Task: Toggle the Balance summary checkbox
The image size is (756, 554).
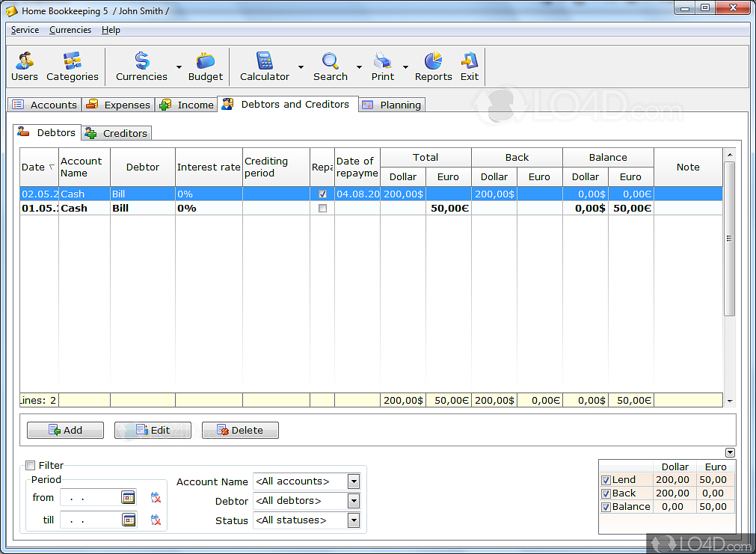Action: pos(606,507)
